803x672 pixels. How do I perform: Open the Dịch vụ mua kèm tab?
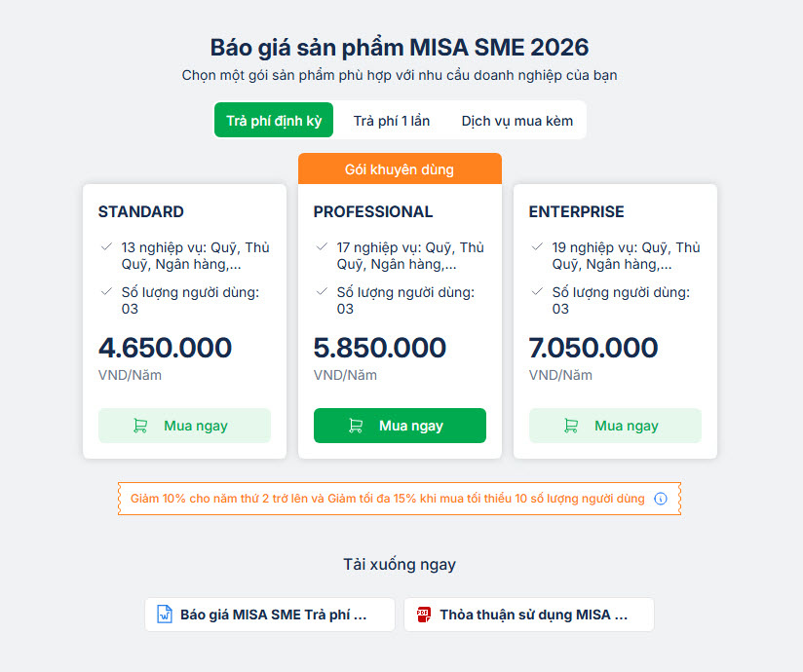tap(516, 121)
